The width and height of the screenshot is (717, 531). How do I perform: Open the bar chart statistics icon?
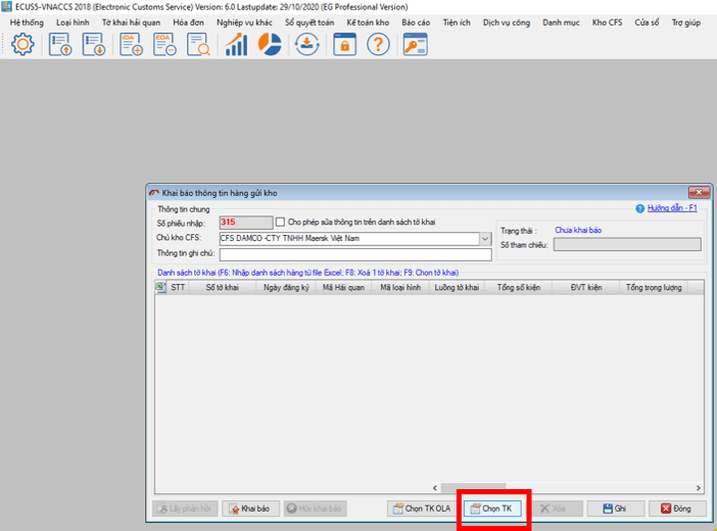(x=237, y=44)
